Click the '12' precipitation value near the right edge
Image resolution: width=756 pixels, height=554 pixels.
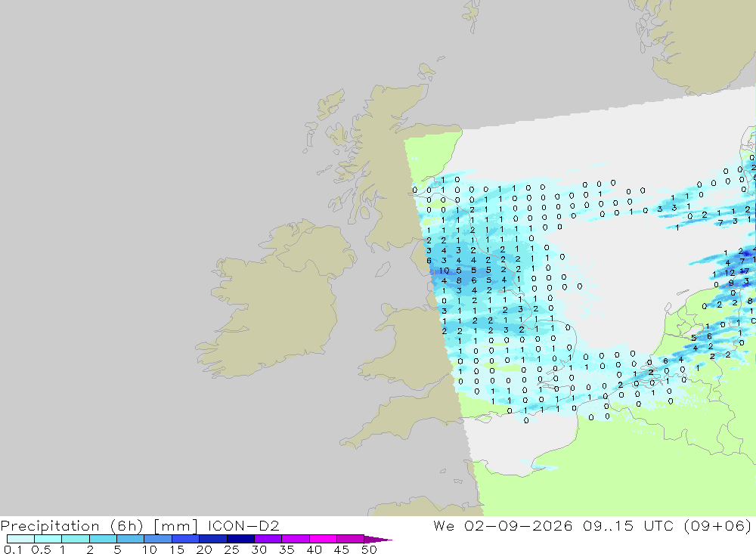click(x=730, y=273)
